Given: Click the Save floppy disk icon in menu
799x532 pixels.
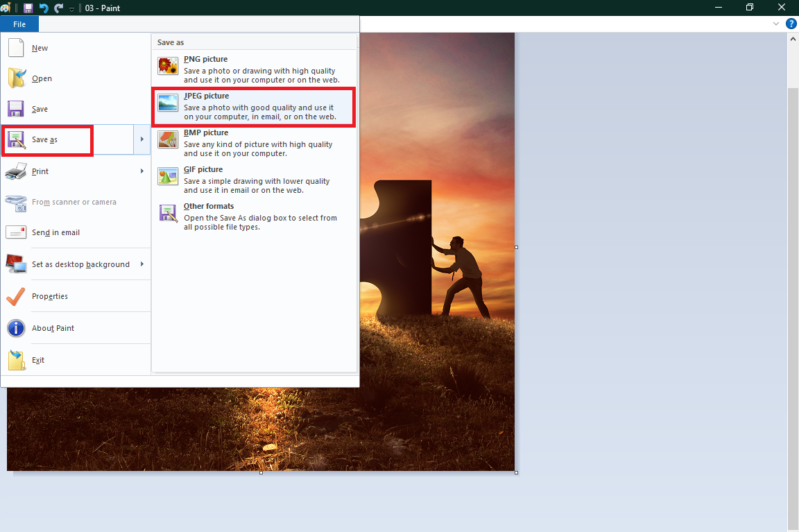Looking at the screenshot, I should tap(16, 109).
